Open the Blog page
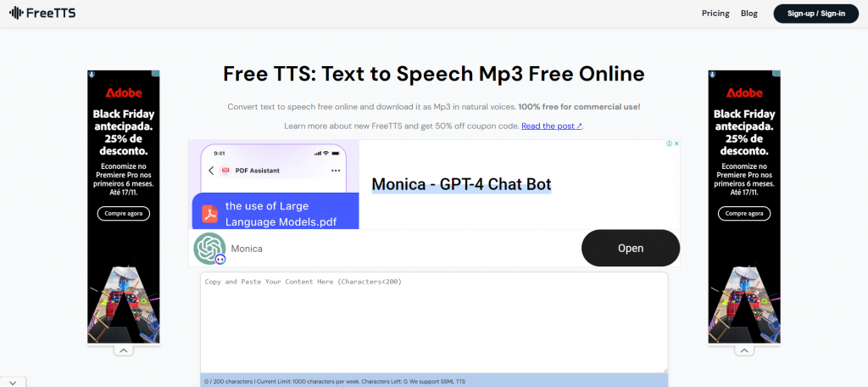This screenshot has height=387, width=868. (749, 14)
